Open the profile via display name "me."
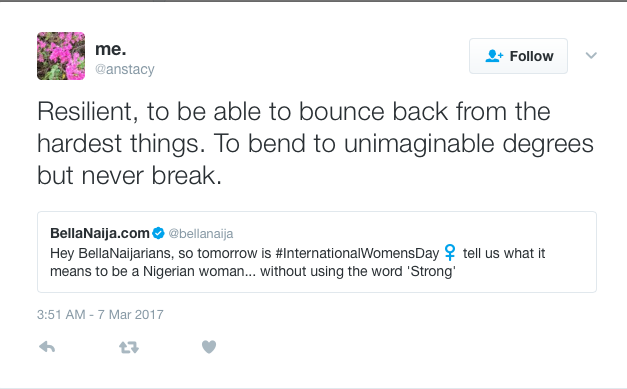 (111, 49)
